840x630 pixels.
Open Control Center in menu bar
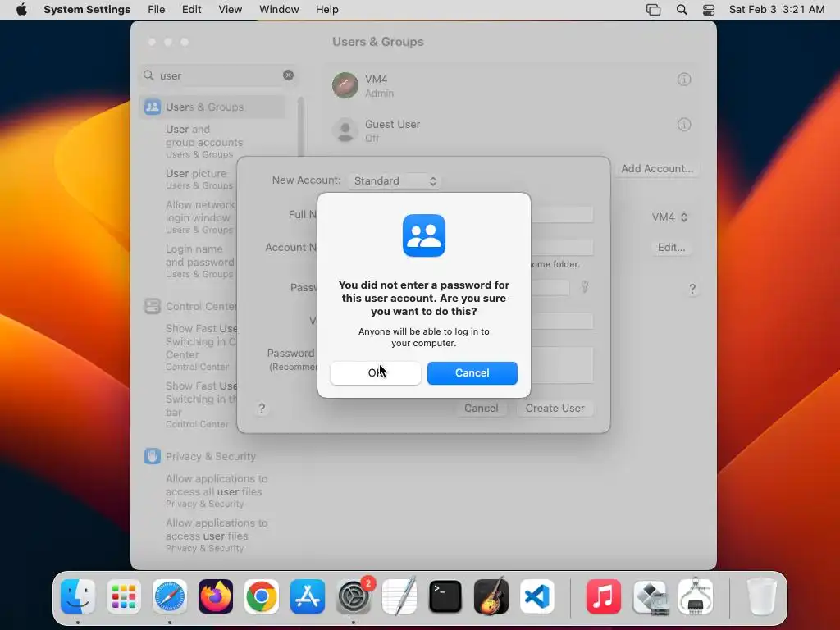708,10
